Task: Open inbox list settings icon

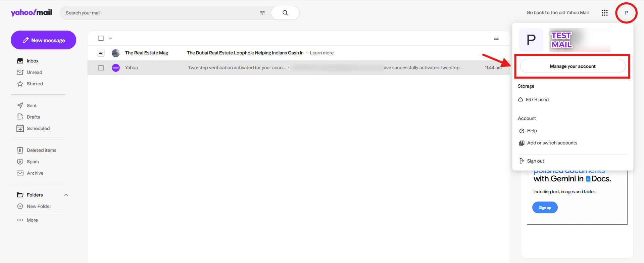Action: [x=496, y=38]
